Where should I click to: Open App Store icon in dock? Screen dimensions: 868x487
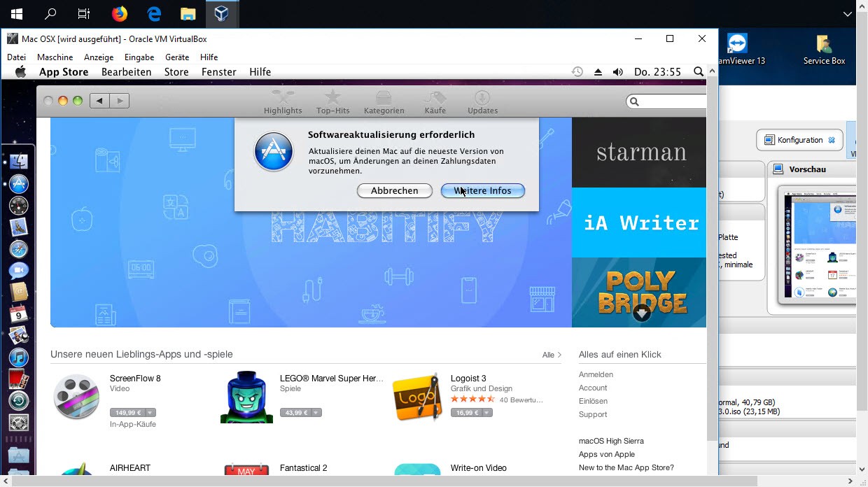click(x=18, y=184)
